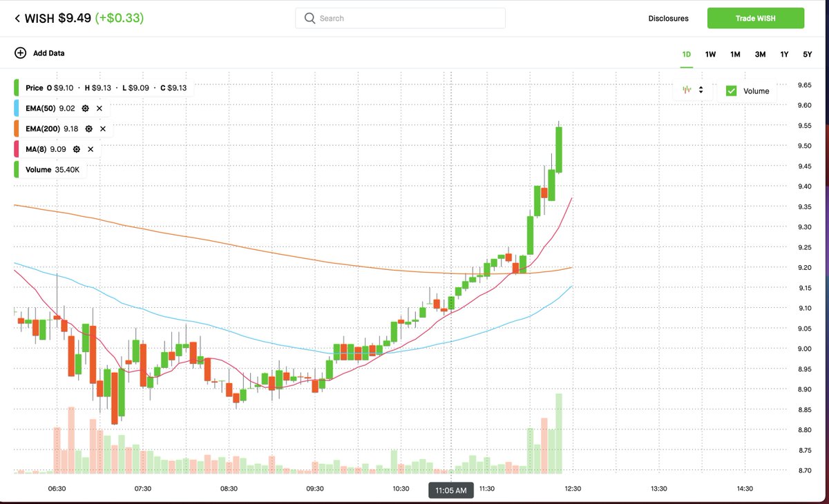Viewport: 829px width, 504px height.
Task: Click the Trade WISH button
Action: [756, 18]
